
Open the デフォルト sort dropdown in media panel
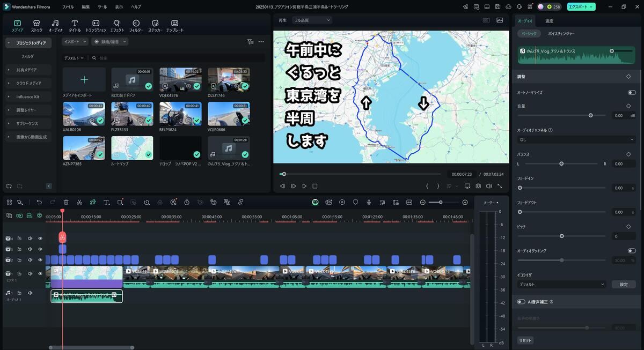(74, 58)
